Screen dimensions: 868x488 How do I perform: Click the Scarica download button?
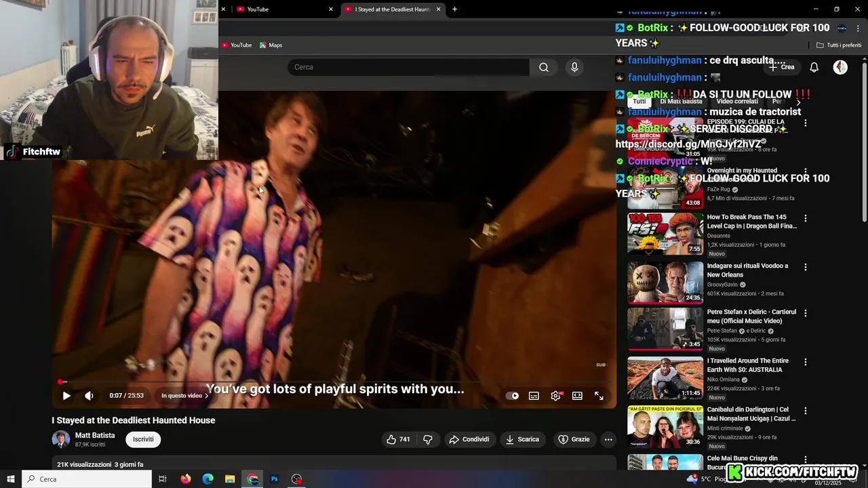pos(523,439)
